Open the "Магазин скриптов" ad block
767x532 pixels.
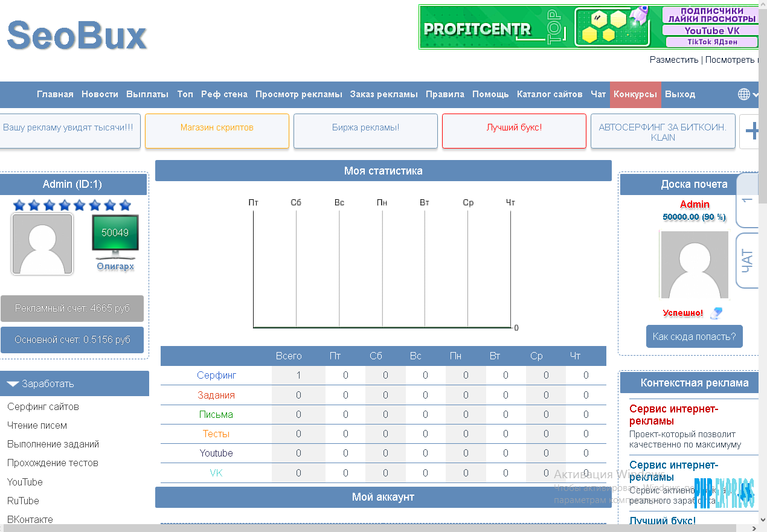[217, 131]
